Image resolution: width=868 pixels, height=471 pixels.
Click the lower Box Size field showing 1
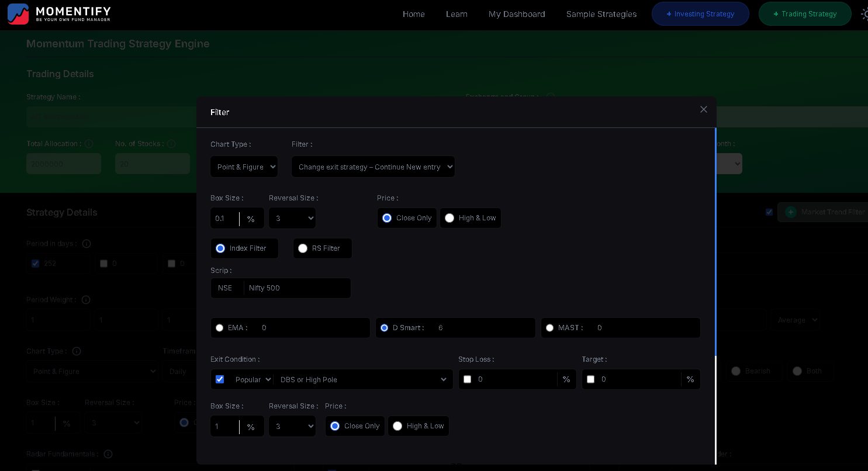pyautogui.click(x=225, y=426)
